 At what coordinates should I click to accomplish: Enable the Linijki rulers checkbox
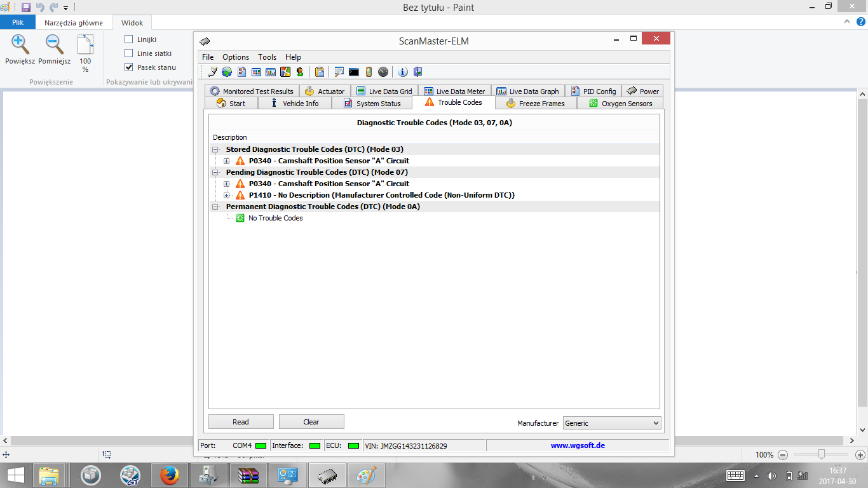click(129, 39)
